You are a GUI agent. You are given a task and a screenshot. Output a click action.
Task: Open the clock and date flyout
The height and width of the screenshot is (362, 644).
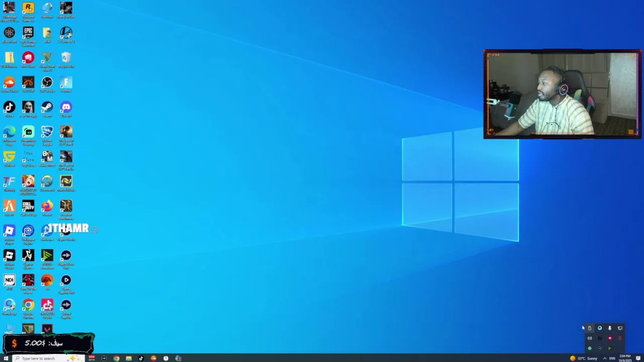(x=625, y=358)
